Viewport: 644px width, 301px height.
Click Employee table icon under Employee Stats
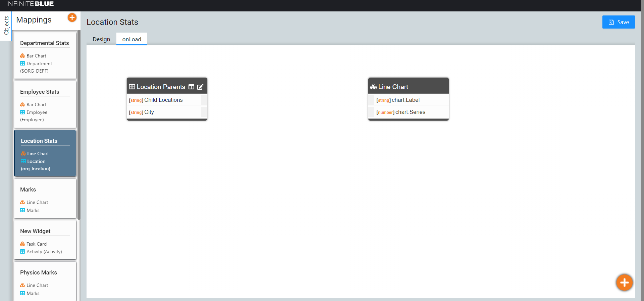(x=22, y=112)
